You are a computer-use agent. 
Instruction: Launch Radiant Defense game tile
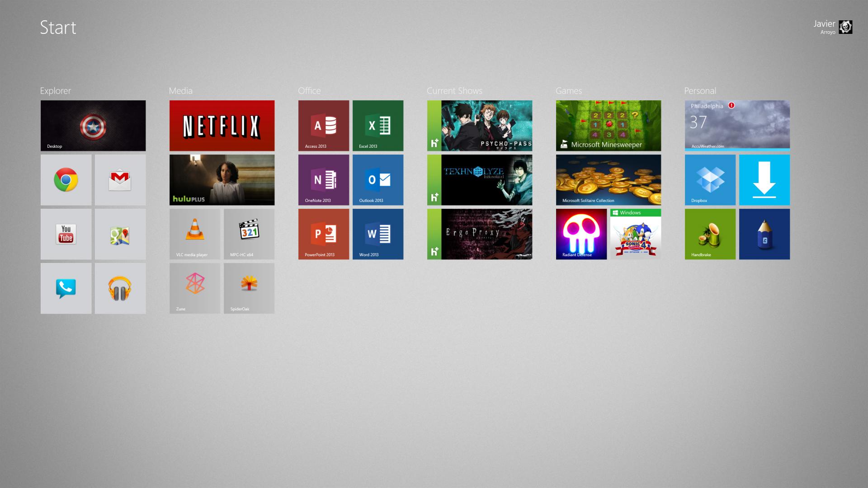581,234
